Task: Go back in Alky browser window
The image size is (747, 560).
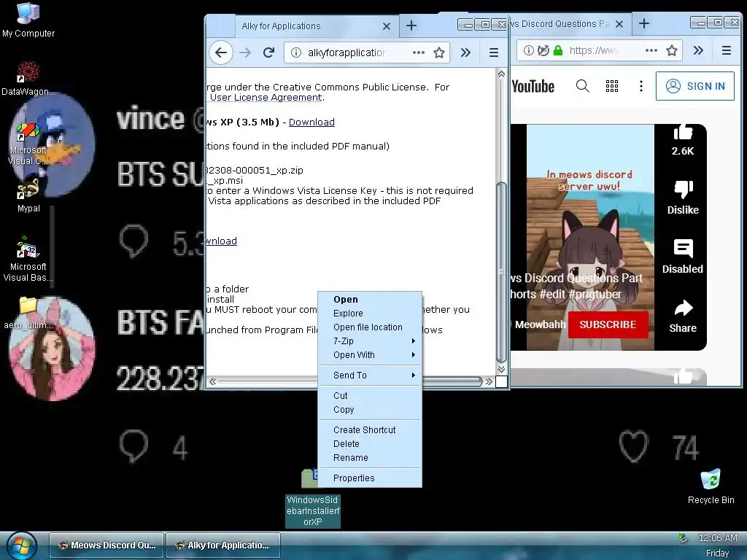Action: (x=220, y=52)
